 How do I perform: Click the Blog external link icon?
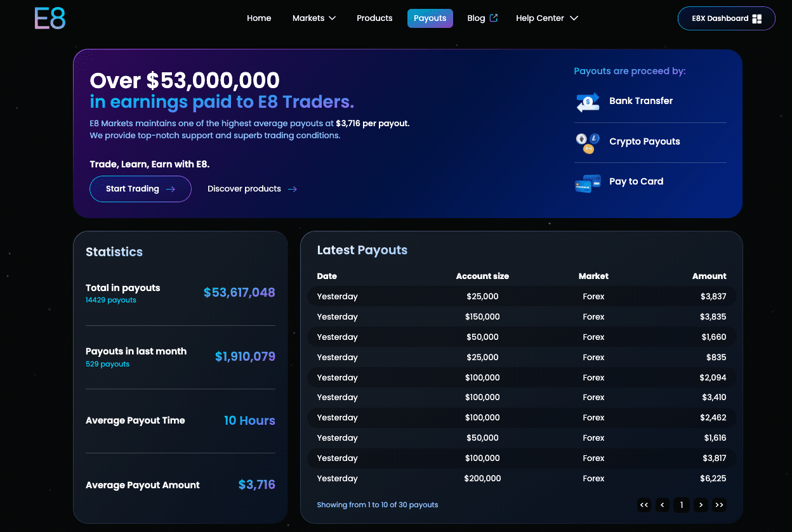(494, 18)
